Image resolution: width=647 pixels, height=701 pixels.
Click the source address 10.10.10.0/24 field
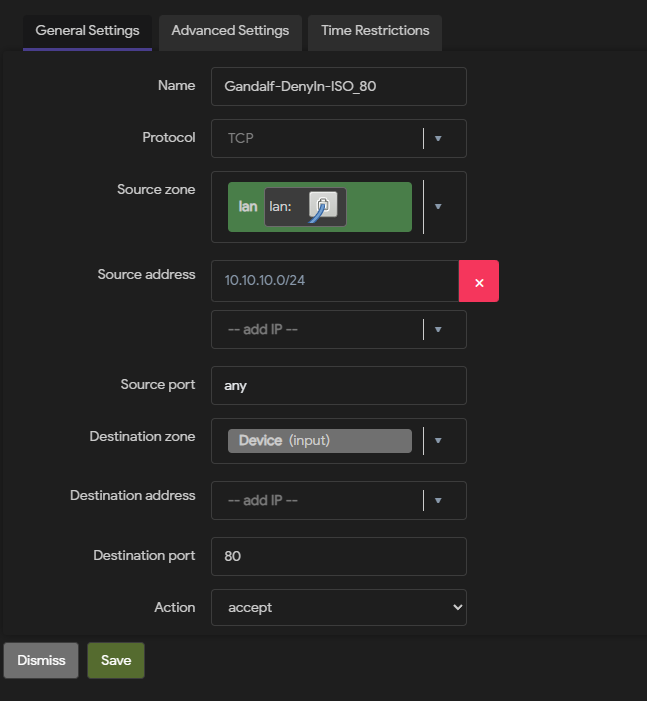[x=335, y=281]
